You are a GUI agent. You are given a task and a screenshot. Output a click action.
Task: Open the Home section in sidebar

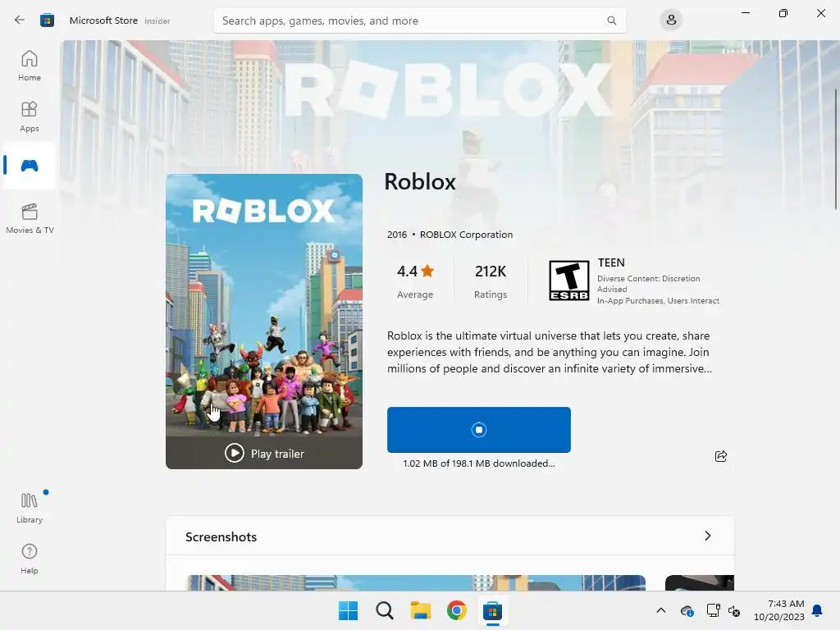(30, 66)
